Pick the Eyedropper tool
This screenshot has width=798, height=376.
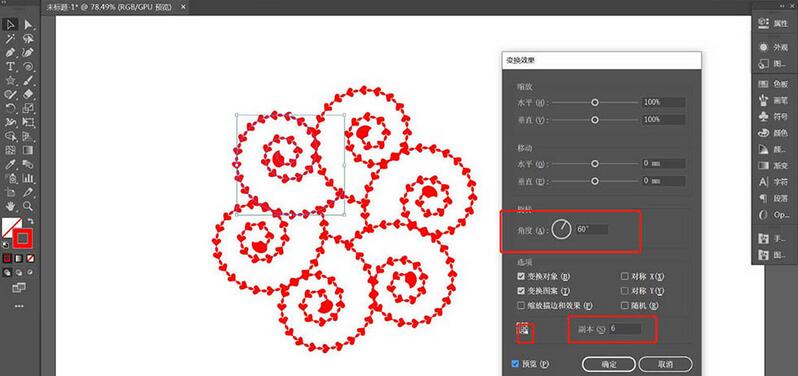click(10, 164)
